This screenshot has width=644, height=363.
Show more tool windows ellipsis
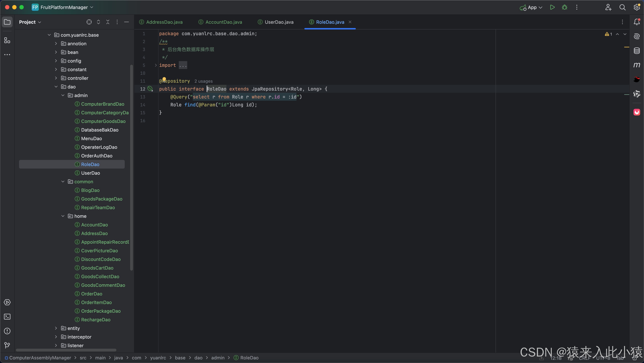tap(7, 54)
